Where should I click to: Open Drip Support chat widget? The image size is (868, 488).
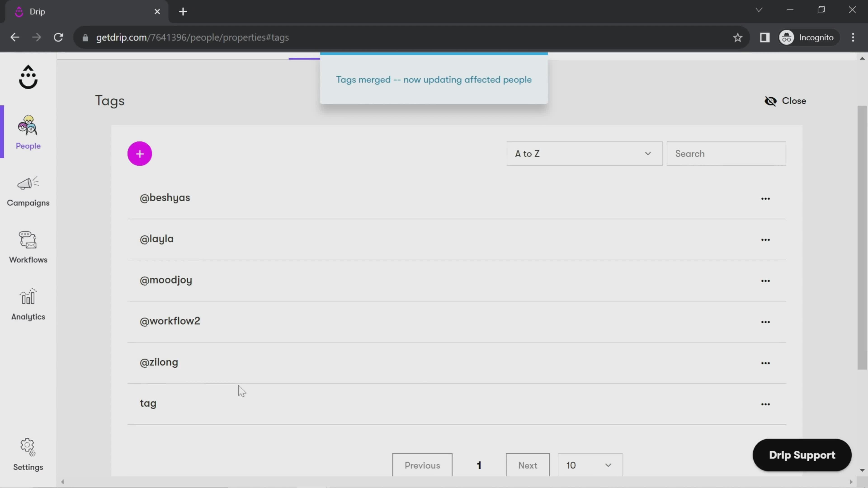click(802, 455)
